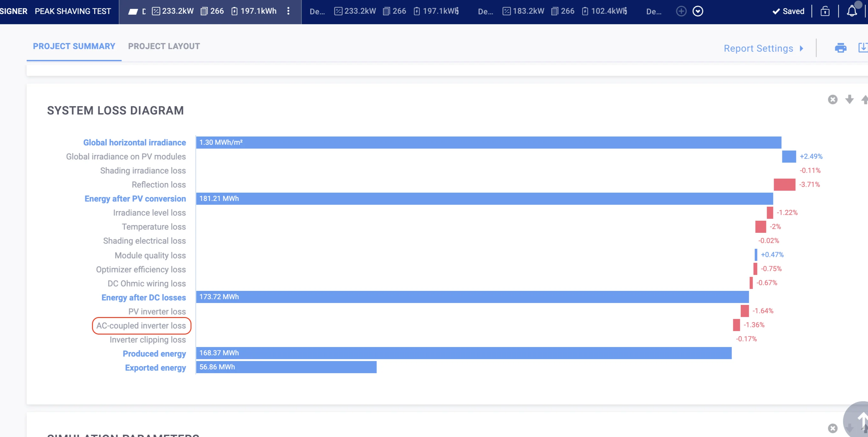This screenshot has height=437, width=868.
Task: Click the Temperature loss label
Action: (154, 226)
